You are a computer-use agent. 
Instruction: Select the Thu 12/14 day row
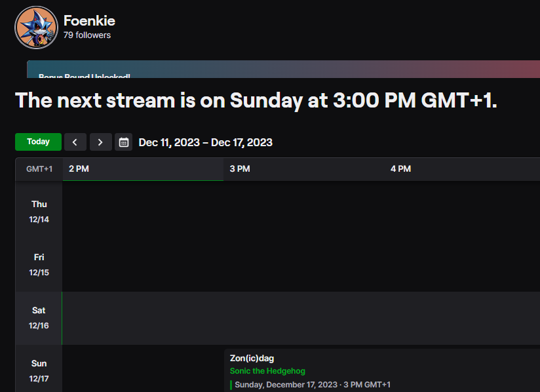point(39,211)
